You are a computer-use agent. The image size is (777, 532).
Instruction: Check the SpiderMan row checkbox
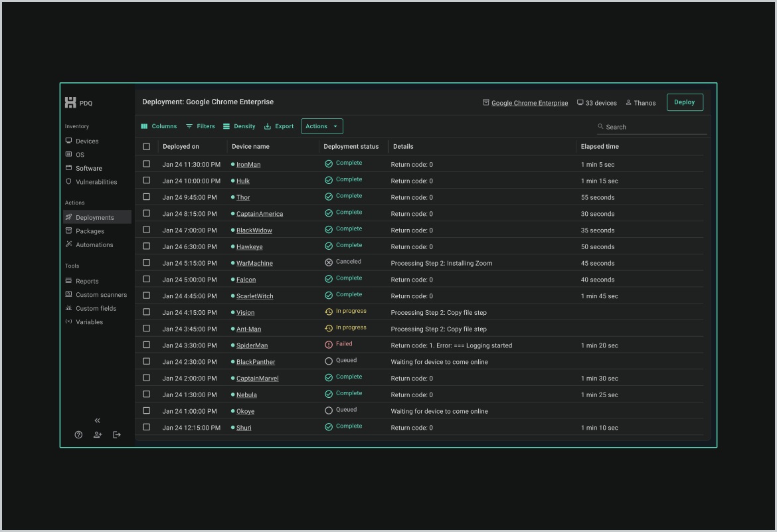(x=146, y=345)
